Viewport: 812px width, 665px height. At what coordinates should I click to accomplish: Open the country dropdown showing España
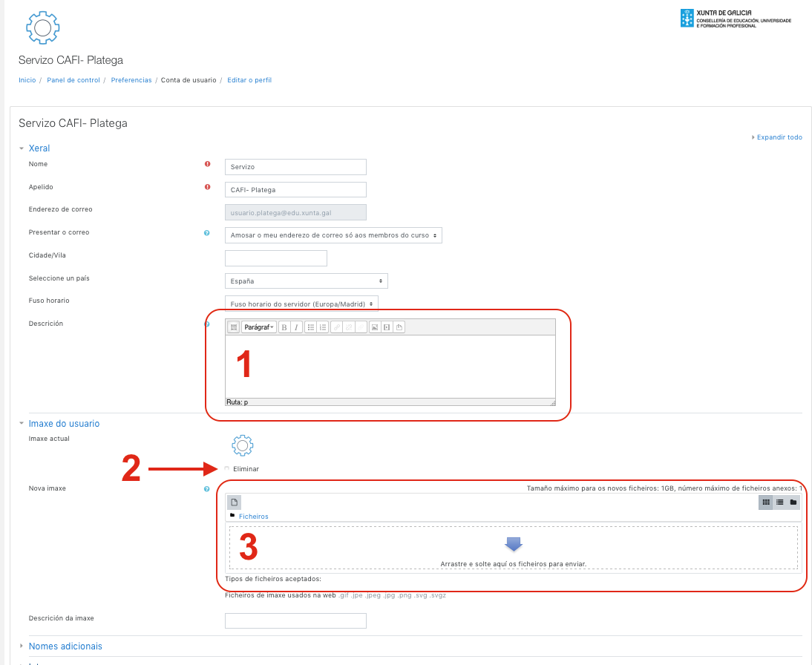tap(306, 281)
